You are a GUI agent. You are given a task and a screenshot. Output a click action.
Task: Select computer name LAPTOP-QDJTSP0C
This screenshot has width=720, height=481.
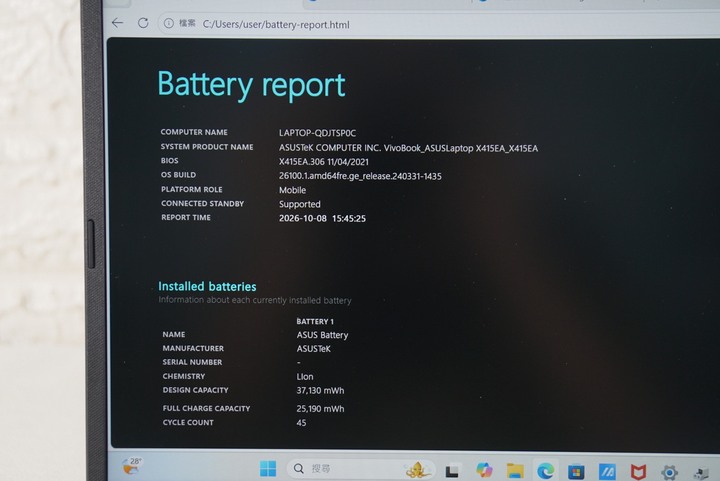[317, 133]
